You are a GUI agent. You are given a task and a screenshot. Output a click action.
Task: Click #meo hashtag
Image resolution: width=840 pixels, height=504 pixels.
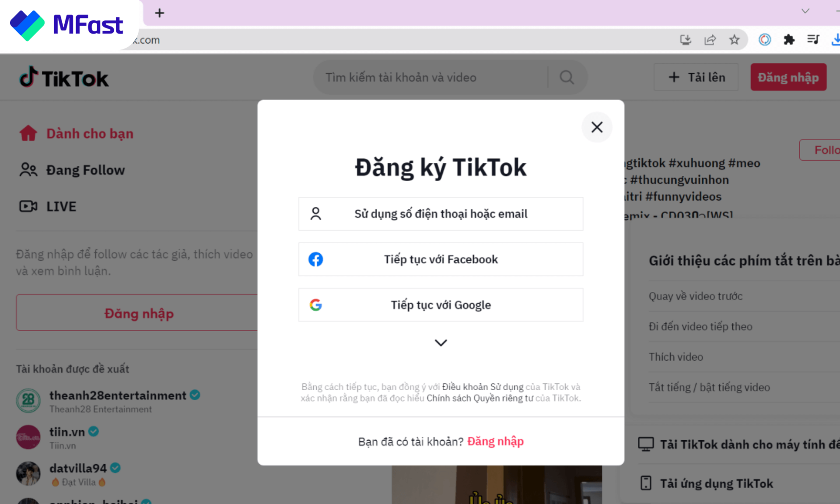click(744, 163)
